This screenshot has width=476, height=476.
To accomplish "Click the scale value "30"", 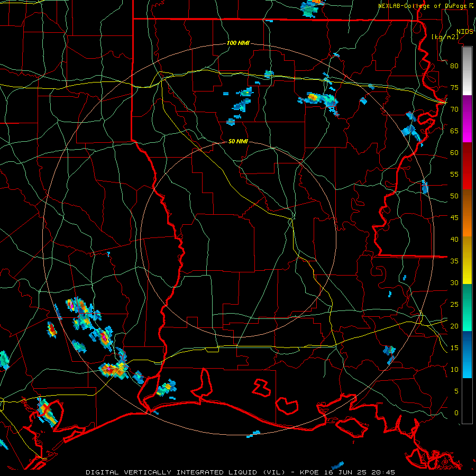I will pos(454,283).
